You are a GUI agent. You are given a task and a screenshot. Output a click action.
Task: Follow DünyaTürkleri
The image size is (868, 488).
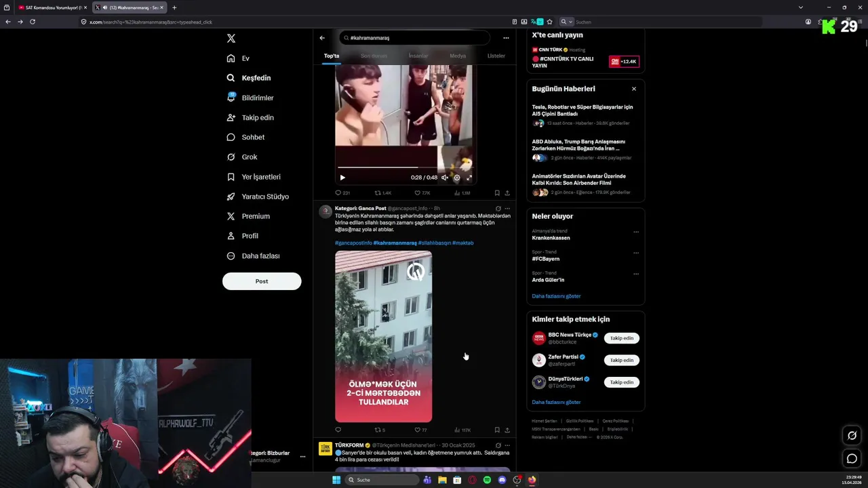(x=622, y=382)
